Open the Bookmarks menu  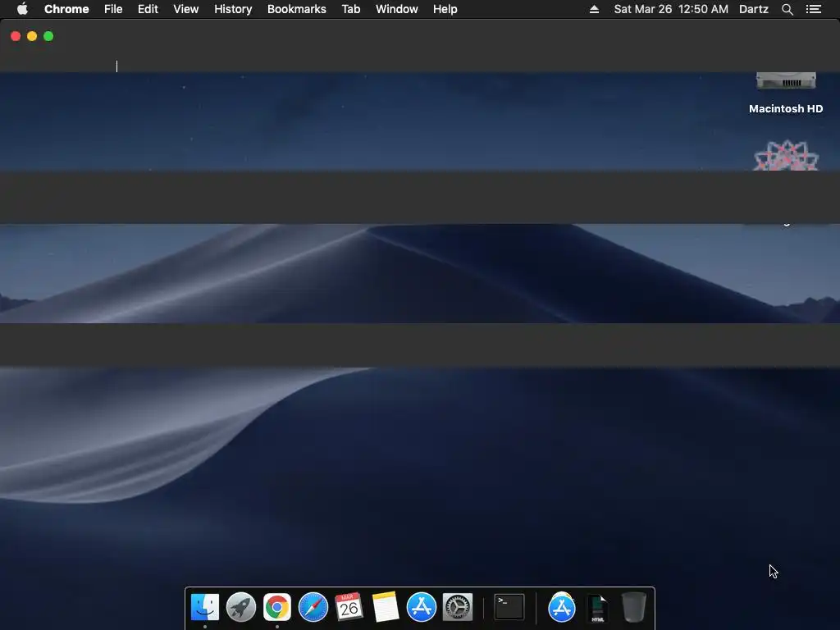[x=297, y=9]
